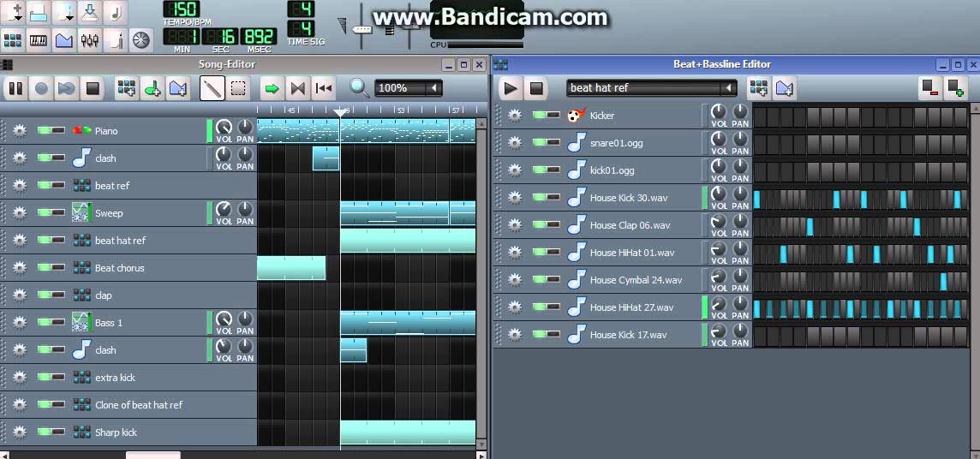Open gear actions menu for snare01.ogg track
The image size is (980, 459).
[x=514, y=143]
